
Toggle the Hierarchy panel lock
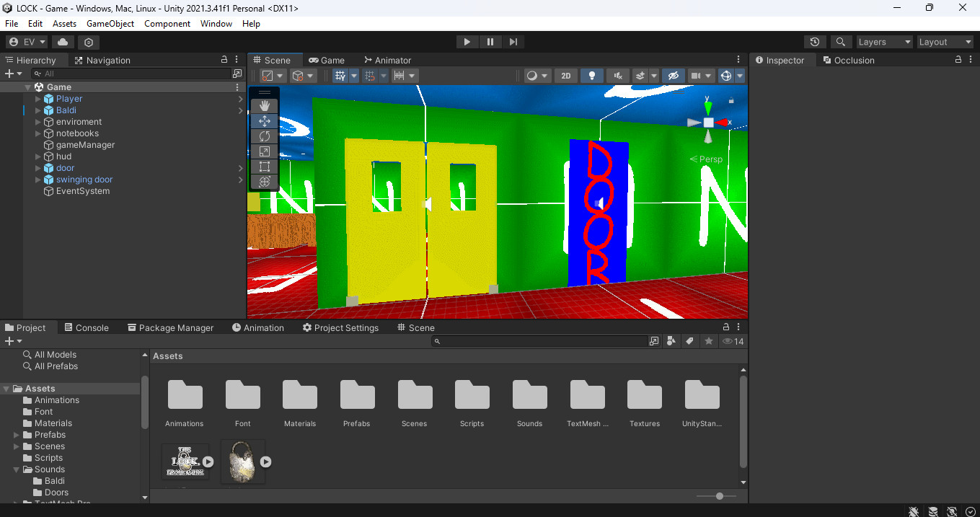[x=226, y=60]
